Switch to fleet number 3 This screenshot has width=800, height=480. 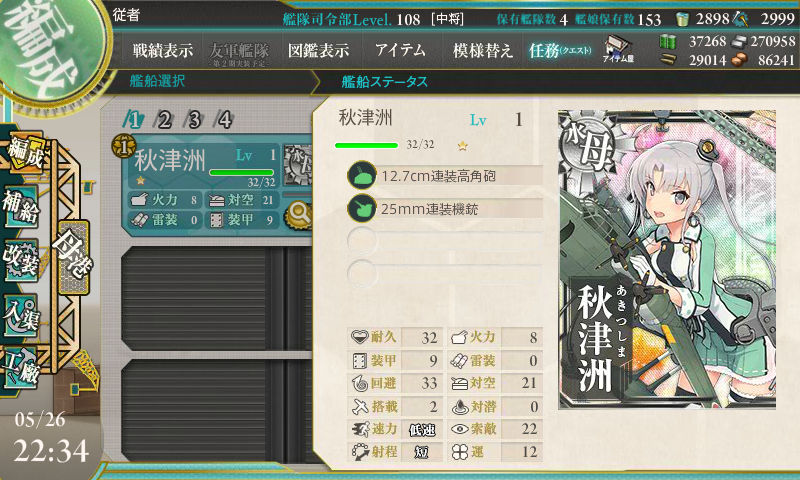pos(194,120)
